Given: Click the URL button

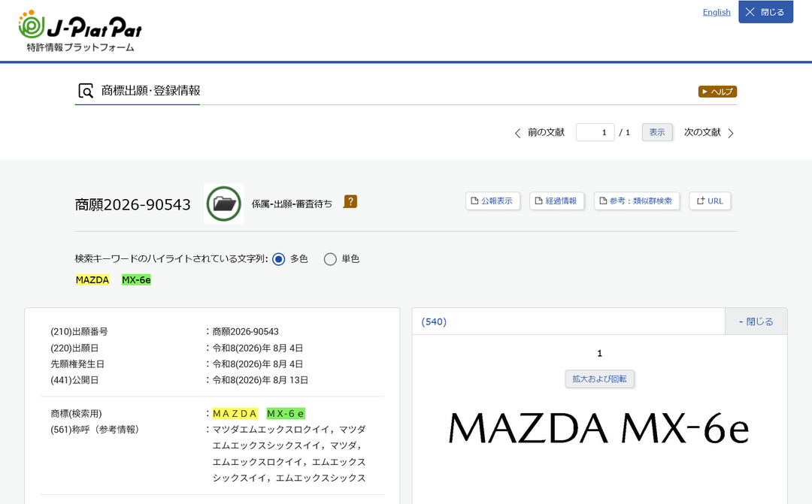Looking at the screenshot, I should [x=710, y=201].
